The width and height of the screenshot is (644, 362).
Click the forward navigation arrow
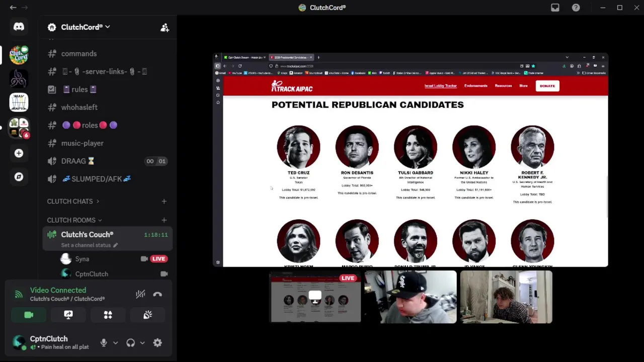[x=25, y=8]
